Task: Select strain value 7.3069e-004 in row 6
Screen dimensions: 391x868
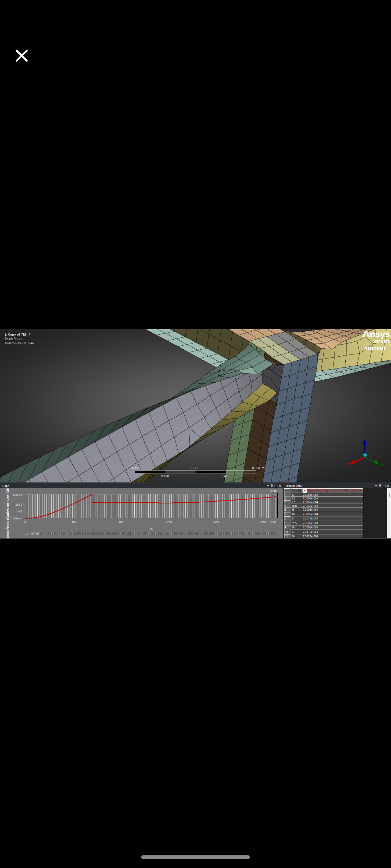Action: [333, 514]
